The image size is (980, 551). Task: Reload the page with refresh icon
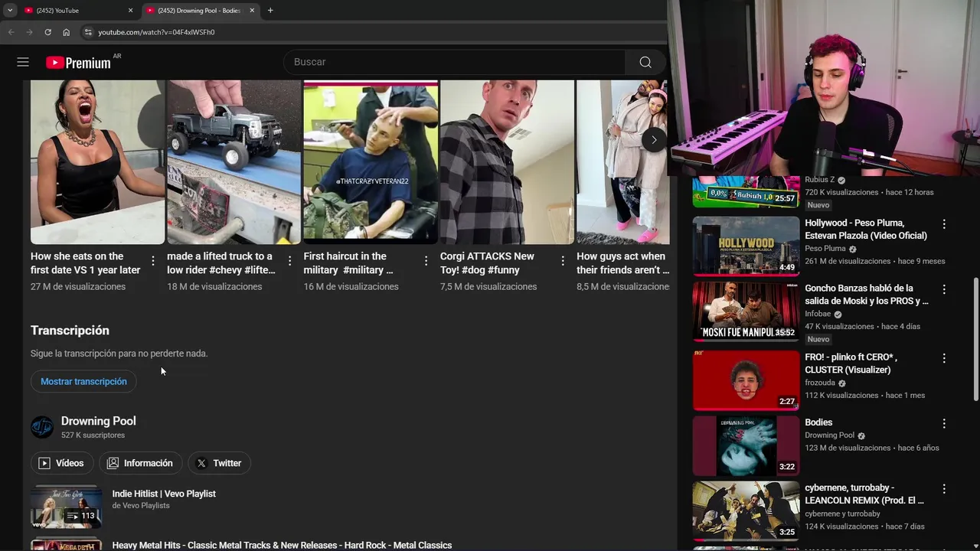pos(47,32)
